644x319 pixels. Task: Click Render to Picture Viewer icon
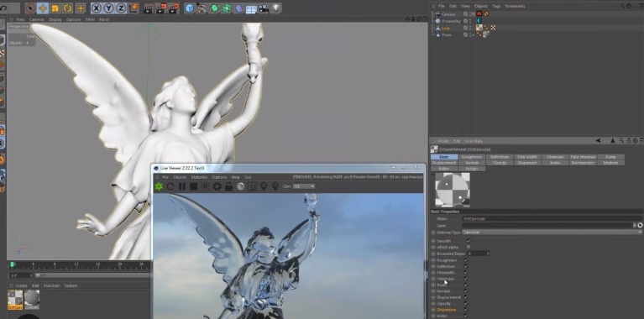[x=161, y=8]
